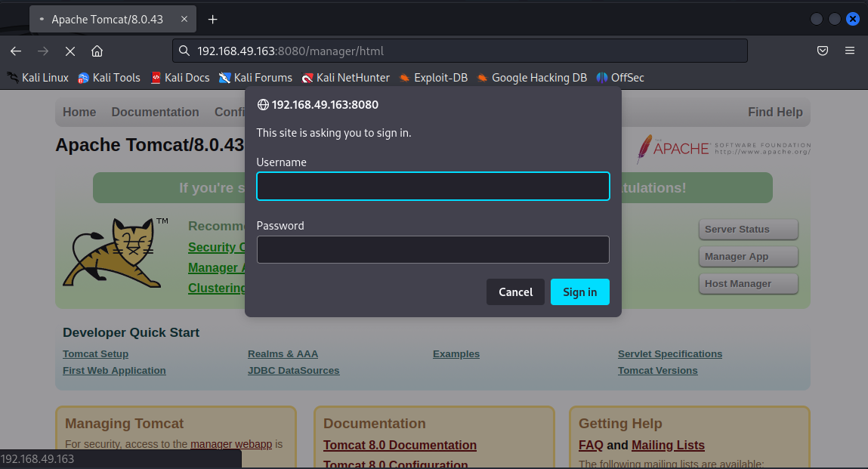Open the Exploit-DB bookmark
This screenshot has width=868, height=469.
pos(433,78)
